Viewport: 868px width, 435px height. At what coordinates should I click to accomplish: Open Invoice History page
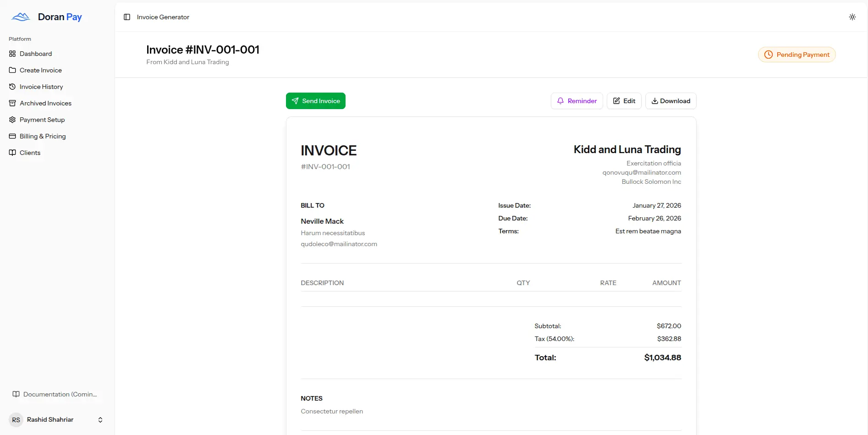coord(57,87)
